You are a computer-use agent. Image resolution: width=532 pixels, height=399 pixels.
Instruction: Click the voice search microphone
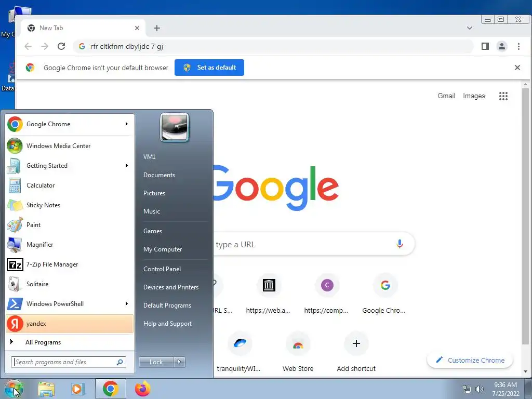(400, 244)
